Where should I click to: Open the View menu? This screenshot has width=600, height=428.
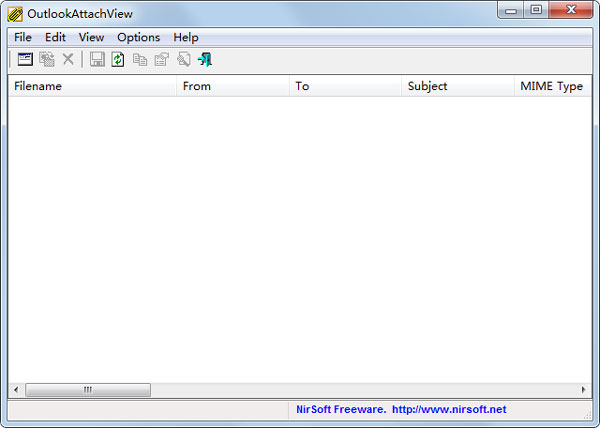91,37
